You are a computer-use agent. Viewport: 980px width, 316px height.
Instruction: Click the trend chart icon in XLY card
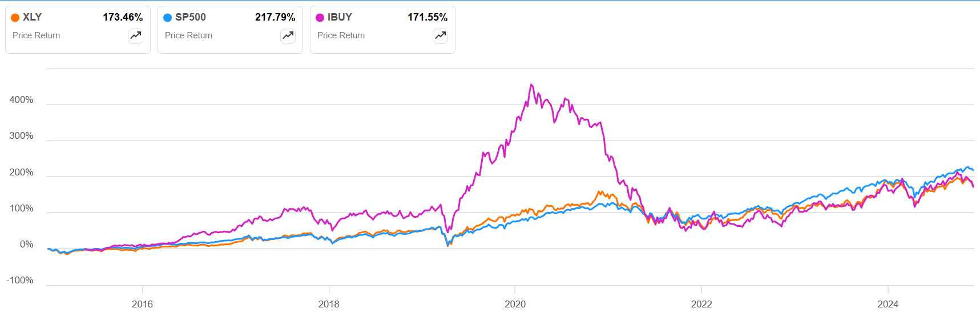pos(136,36)
